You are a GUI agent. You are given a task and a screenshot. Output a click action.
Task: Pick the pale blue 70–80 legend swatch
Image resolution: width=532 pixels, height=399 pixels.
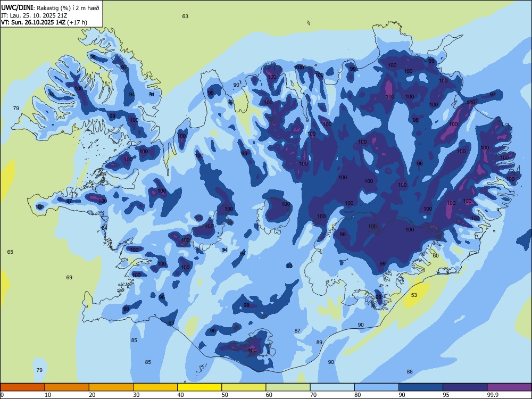[x=332, y=387]
